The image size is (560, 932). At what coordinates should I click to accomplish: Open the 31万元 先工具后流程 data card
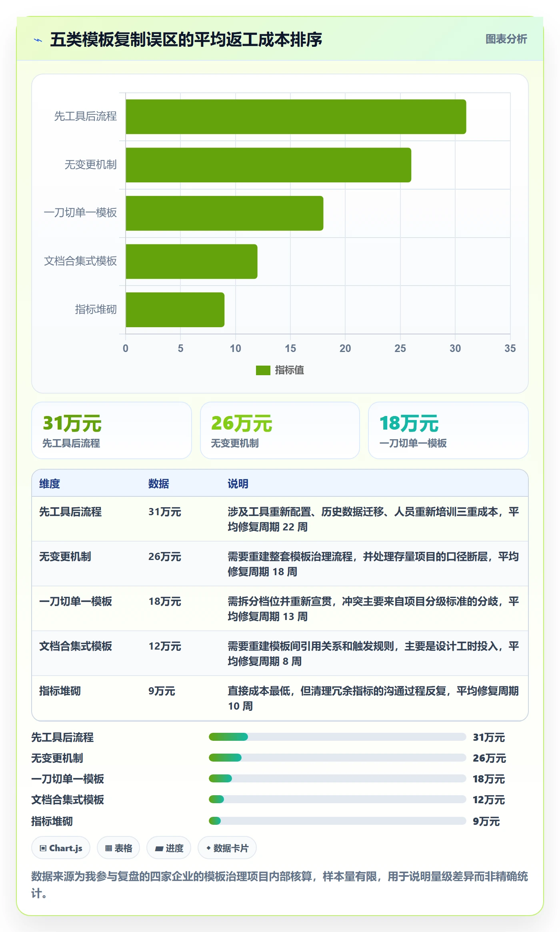click(112, 430)
